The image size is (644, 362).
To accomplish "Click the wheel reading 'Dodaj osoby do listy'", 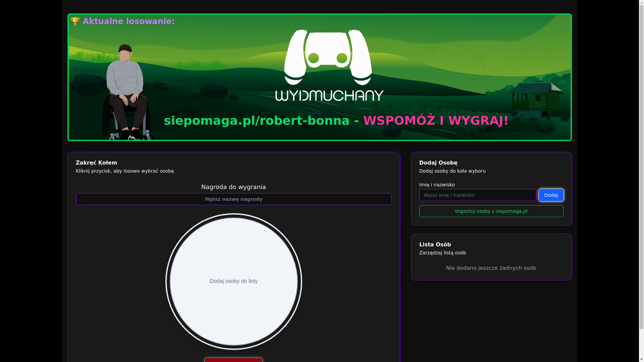I will tap(234, 282).
